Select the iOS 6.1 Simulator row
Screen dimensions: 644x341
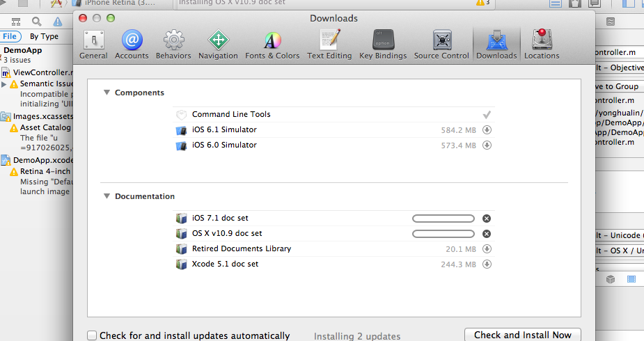pyautogui.click(x=333, y=130)
